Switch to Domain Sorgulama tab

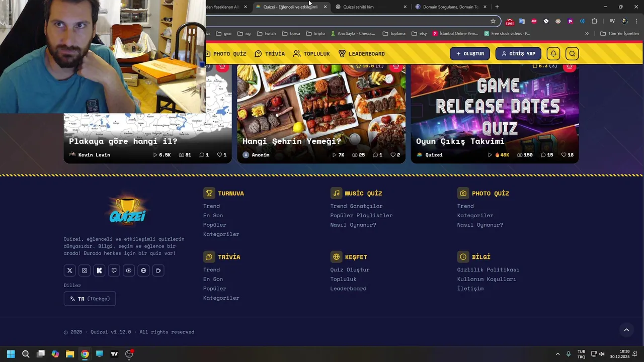[x=451, y=7]
